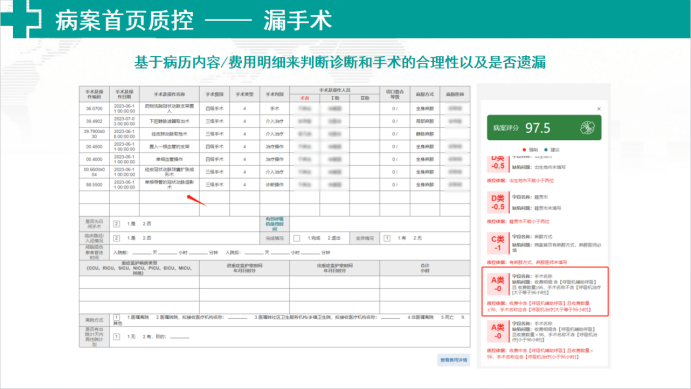Image resolution: width=691 pixels, height=389 pixels.
Task: Click the 进重症监护室时间 column header
Action: coord(245,268)
